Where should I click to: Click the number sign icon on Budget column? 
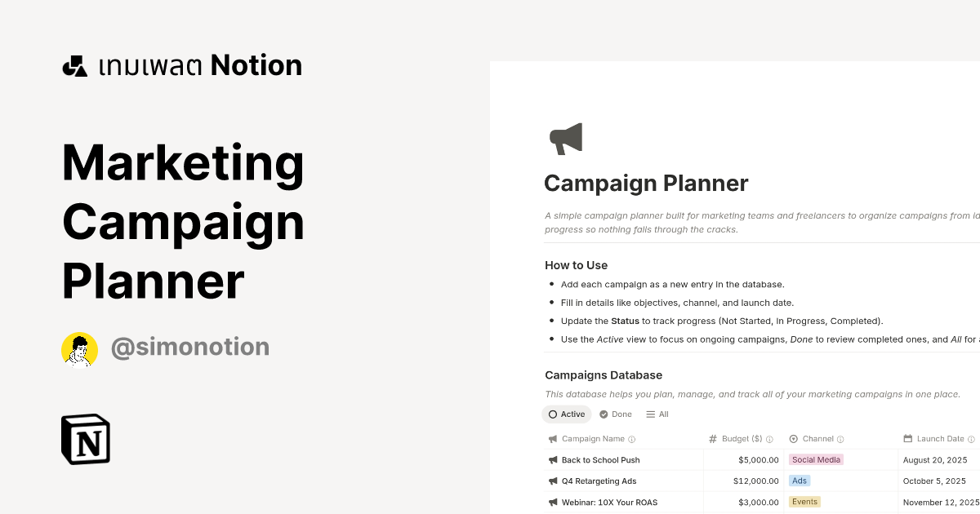tap(713, 438)
